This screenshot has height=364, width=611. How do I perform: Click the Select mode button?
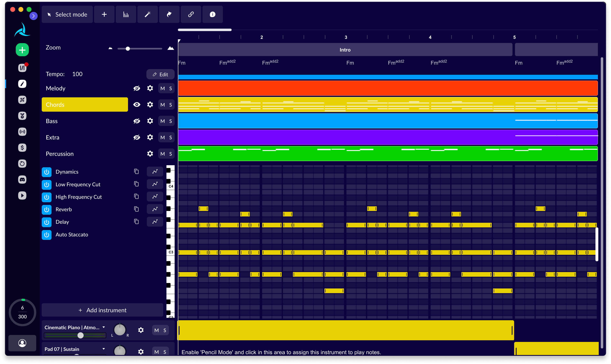click(67, 15)
